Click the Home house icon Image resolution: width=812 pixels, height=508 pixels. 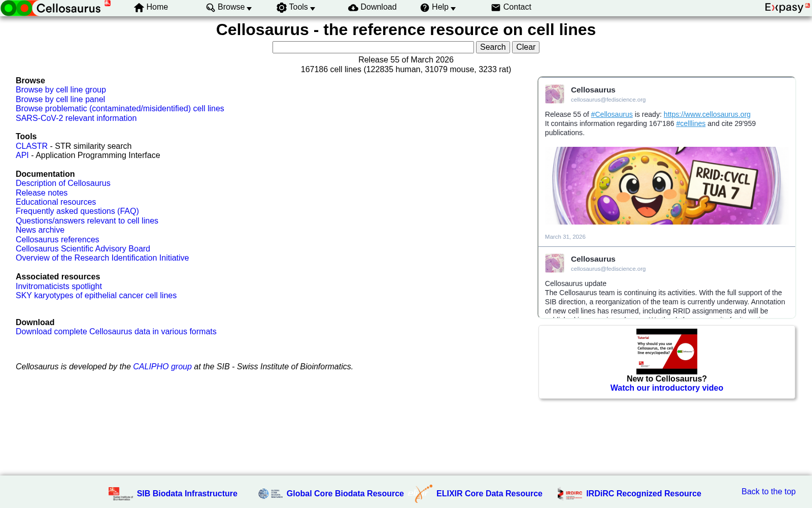pyautogui.click(x=139, y=8)
